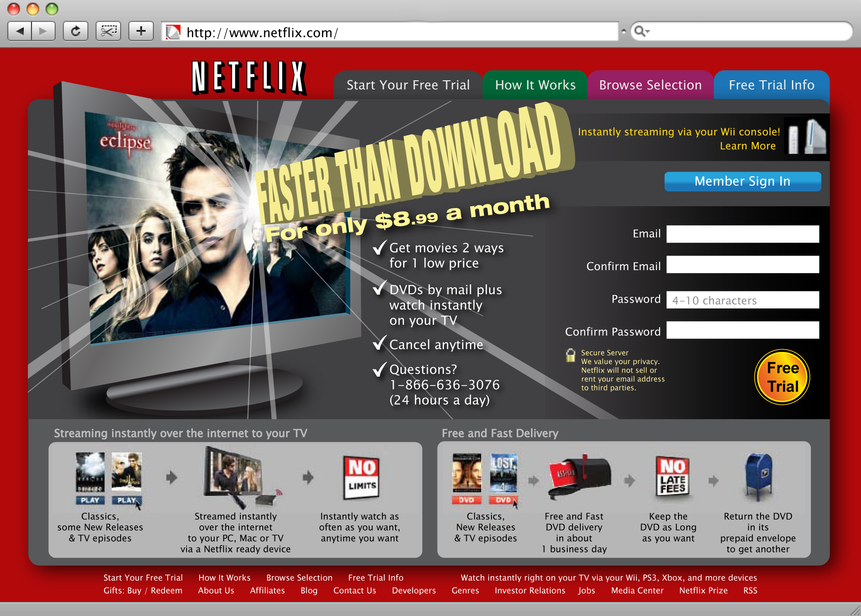Click the red mailbox icon
This screenshot has height=616, width=861.
(580, 477)
